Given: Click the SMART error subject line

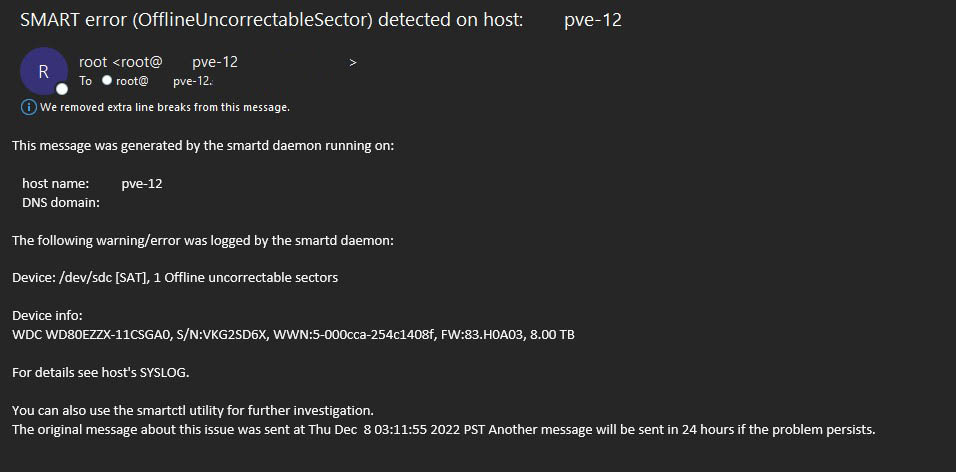Looking at the screenshot, I should 270,20.
